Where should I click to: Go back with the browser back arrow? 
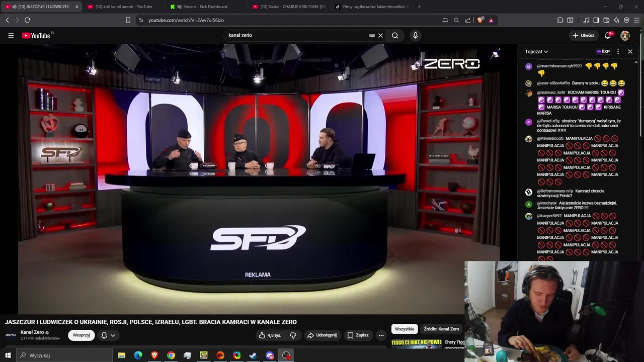7,20
